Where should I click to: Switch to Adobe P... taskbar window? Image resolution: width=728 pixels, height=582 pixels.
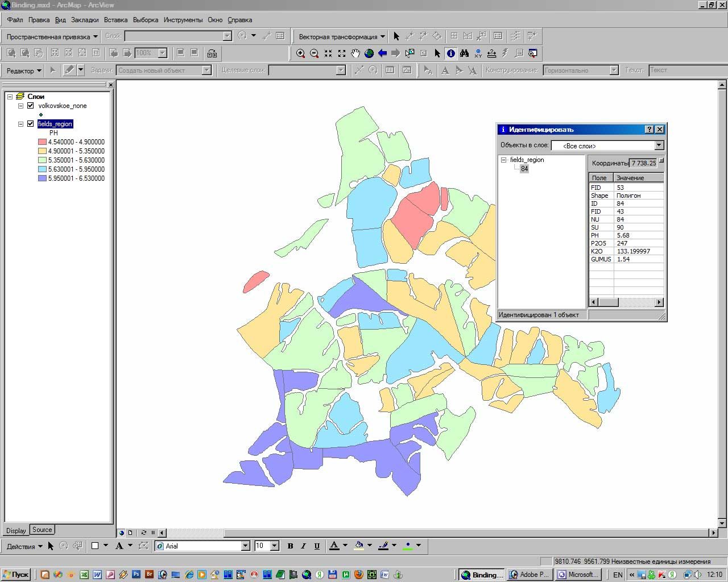click(x=529, y=575)
